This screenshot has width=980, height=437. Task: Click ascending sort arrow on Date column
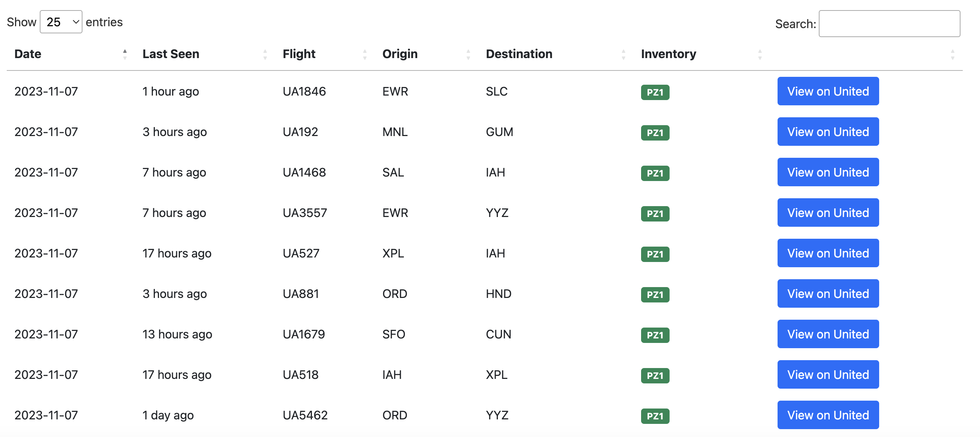(x=124, y=51)
